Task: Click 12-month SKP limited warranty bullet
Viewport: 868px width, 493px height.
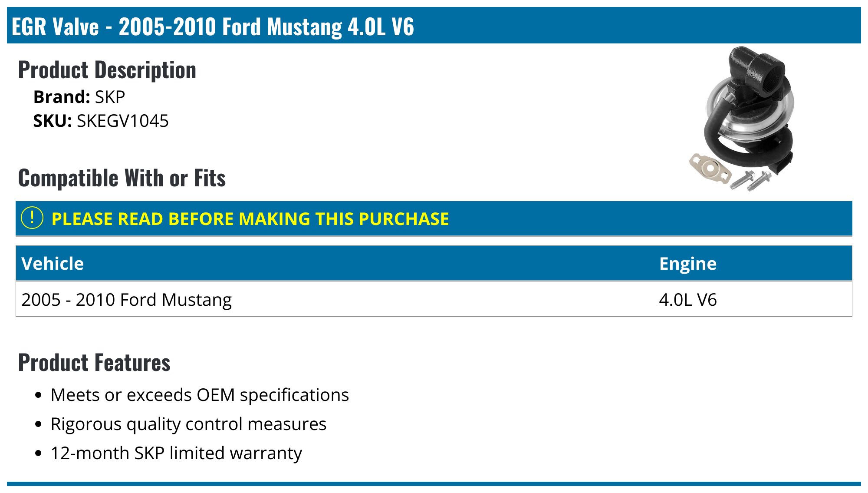Action: click(176, 453)
